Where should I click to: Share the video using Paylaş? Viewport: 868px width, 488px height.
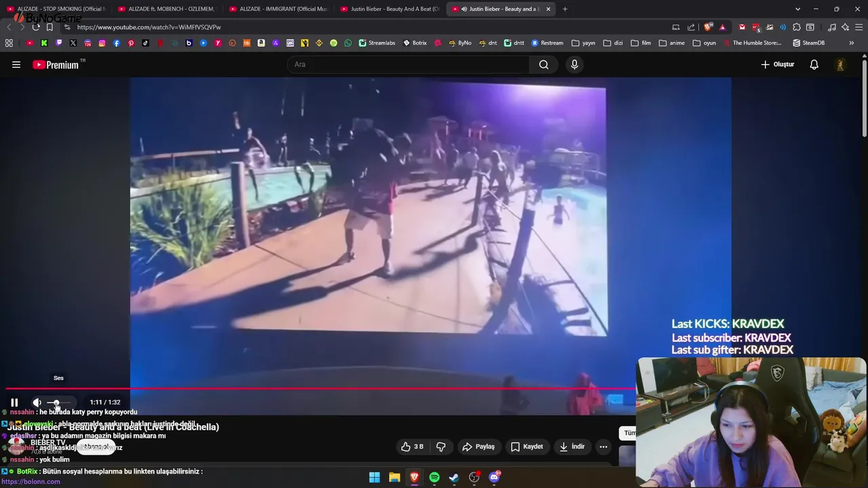tap(478, 447)
